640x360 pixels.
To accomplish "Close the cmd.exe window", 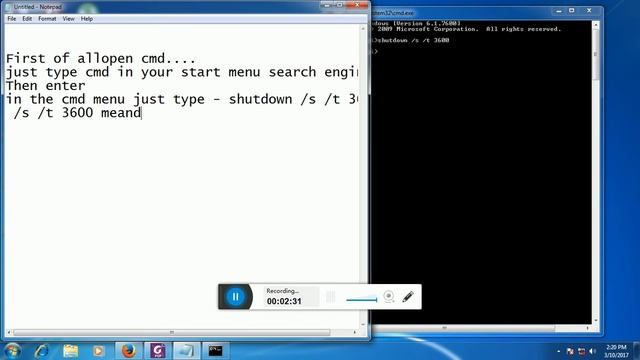I will 589,11.
